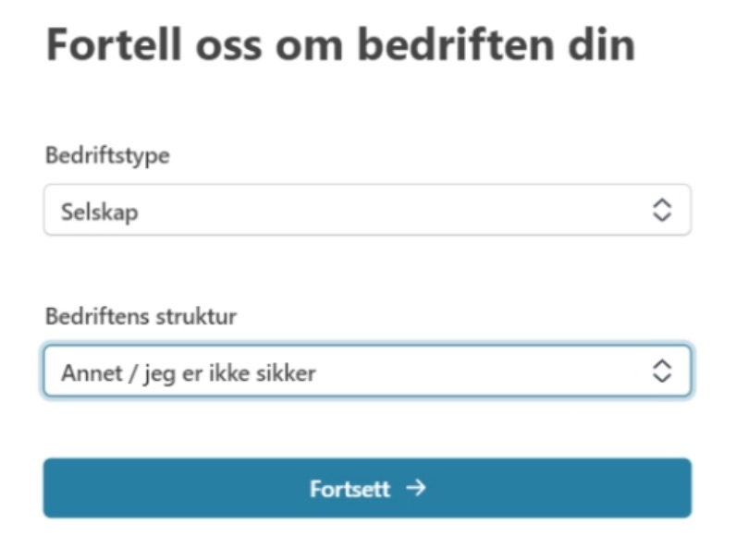
Task: Expand the Bedriftens struktur dropdown
Action: click(366, 371)
